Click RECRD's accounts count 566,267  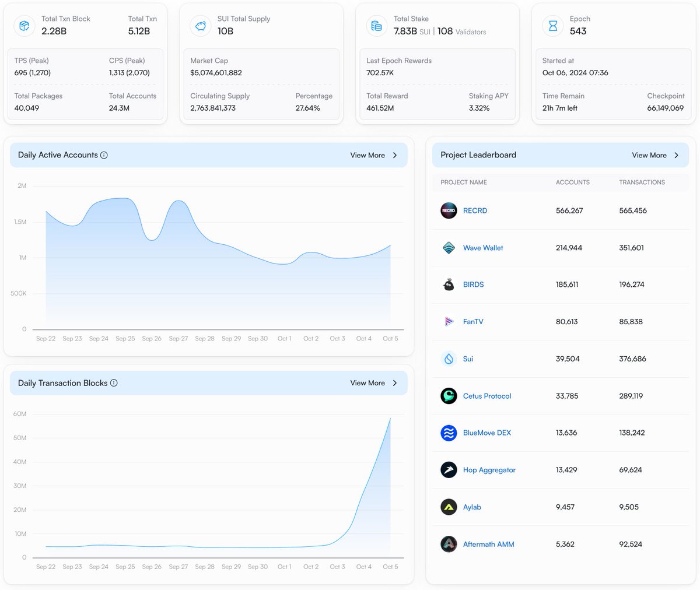coord(569,210)
